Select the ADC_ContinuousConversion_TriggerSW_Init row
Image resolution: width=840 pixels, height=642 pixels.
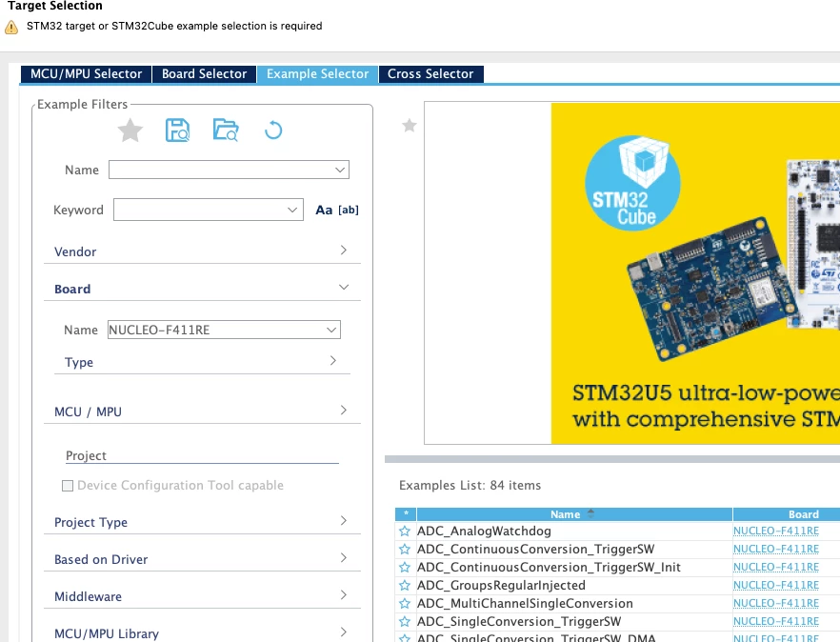[x=617, y=567]
